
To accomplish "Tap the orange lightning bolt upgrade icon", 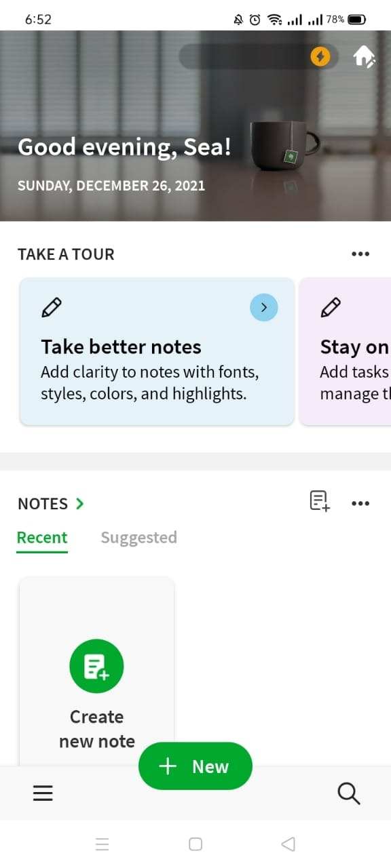I will tap(320, 57).
